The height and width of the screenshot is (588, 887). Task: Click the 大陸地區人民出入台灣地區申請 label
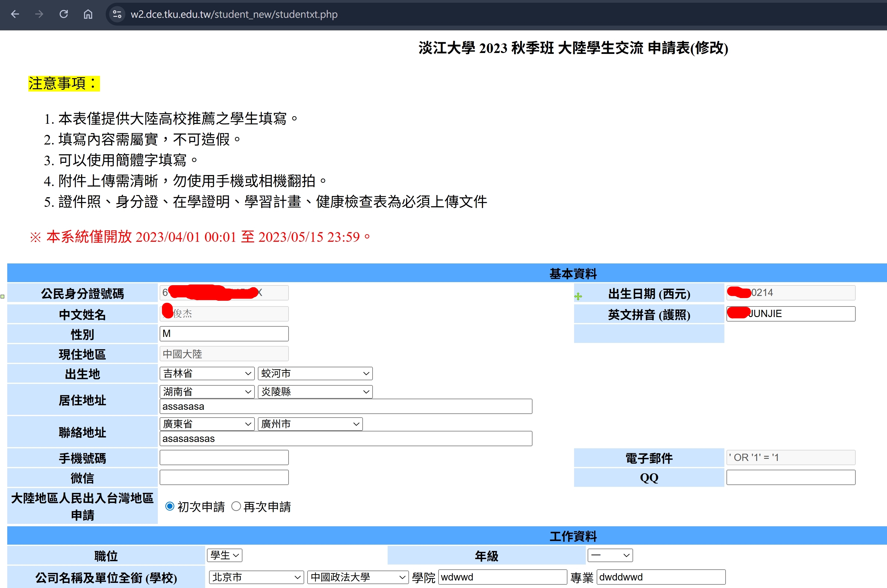point(82,506)
